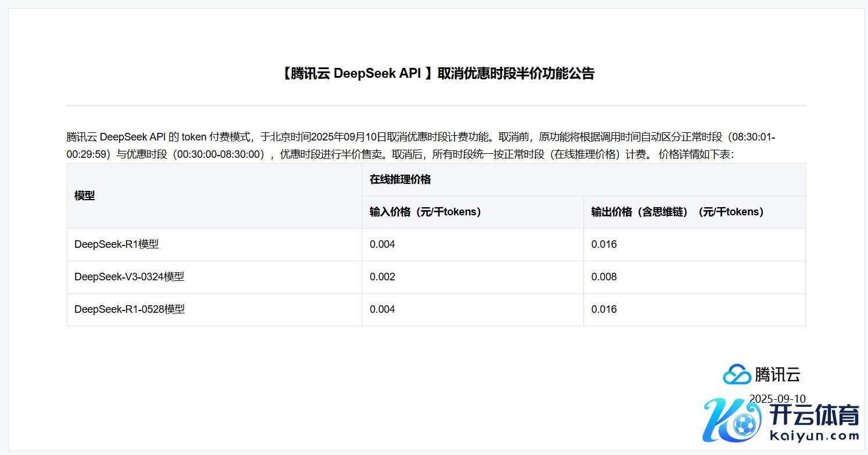Click the kaiyun.com watermark address
This screenshot has width=868, height=455.
point(813,436)
